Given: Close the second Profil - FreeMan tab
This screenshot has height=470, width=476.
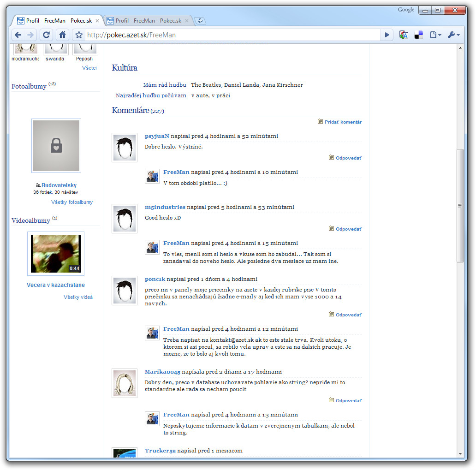Looking at the screenshot, I should tap(187, 21).
